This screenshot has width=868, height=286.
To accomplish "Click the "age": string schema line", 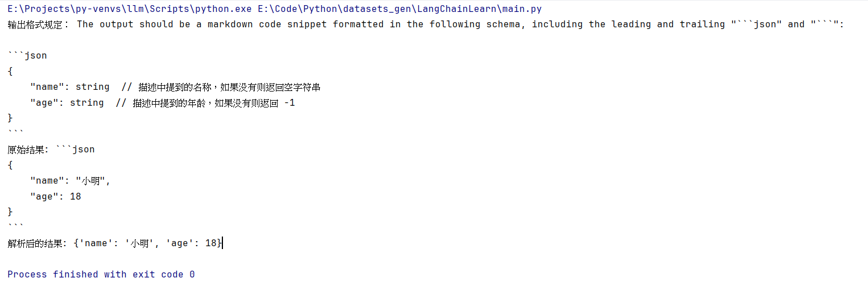I will coord(67,103).
